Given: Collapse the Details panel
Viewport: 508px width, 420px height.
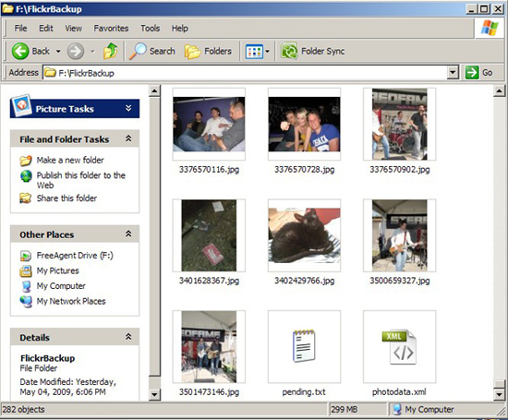Looking at the screenshot, I should [x=128, y=337].
